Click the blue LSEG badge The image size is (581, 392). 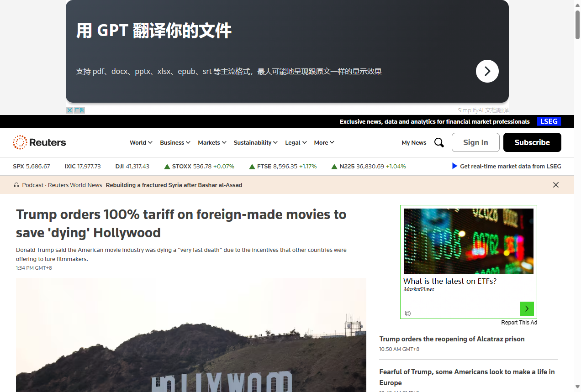(x=549, y=121)
